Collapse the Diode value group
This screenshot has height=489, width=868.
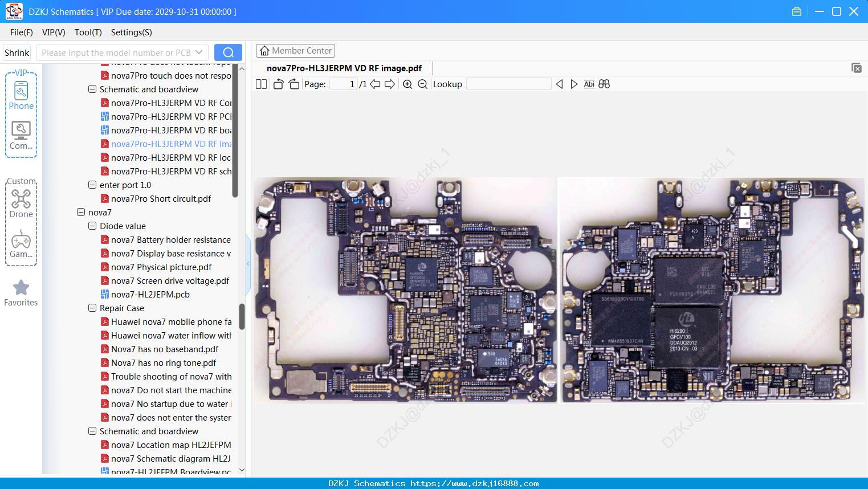pos(92,226)
